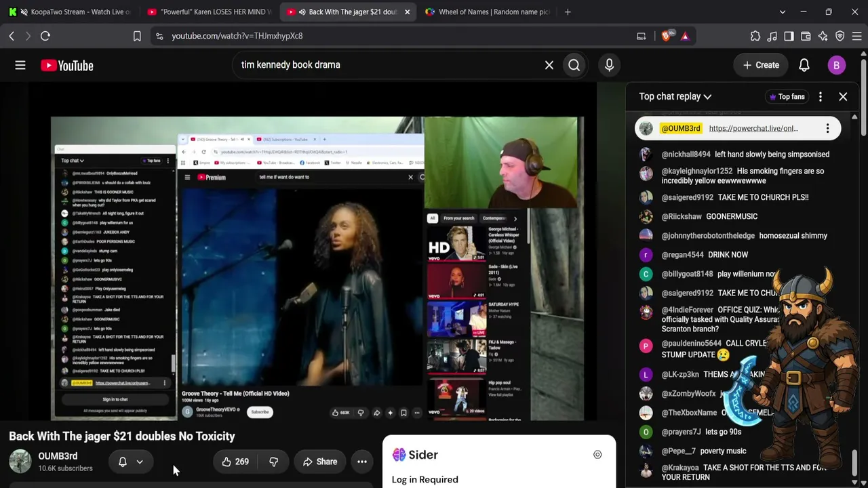
Task: Select 'Log in Required' Sider text
Action: pos(425,480)
